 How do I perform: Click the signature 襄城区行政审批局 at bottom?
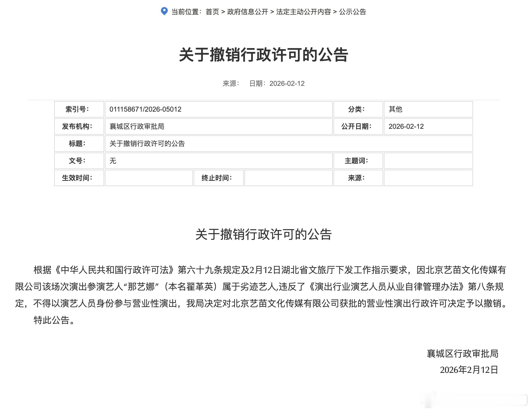click(x=462, y=354)
